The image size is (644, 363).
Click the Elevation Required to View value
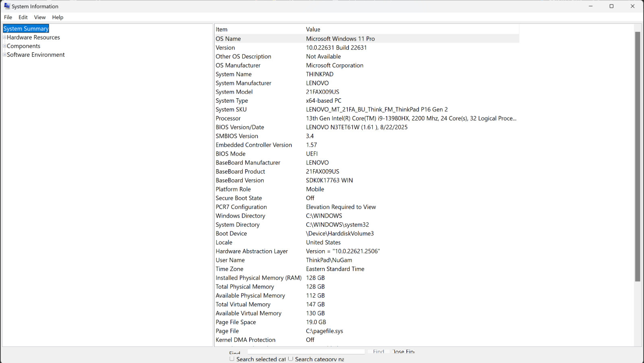click(x=341, y=207)
